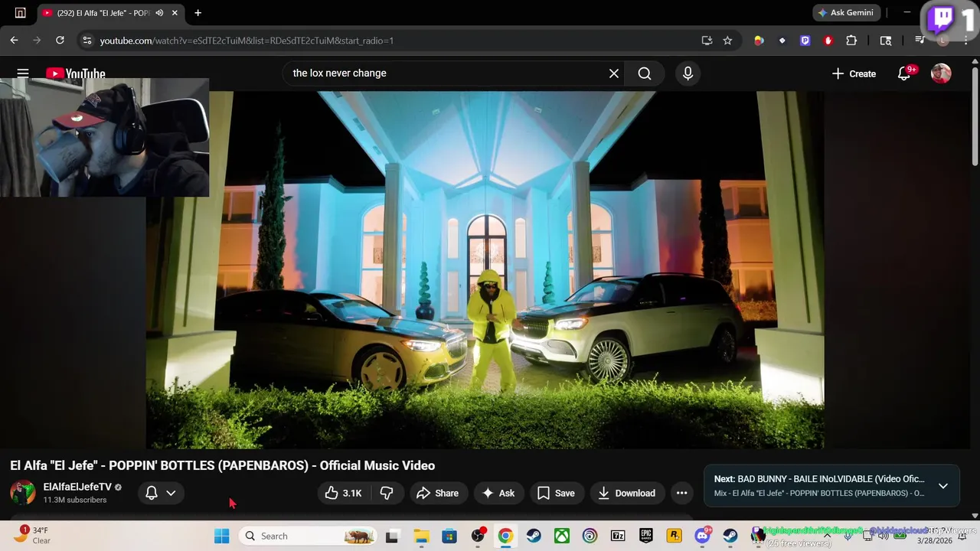Open more actions three-dot menu
Image resolution: width=980 pixels, height=551 pixels.
pyautogui.click(x=681, y=494)
